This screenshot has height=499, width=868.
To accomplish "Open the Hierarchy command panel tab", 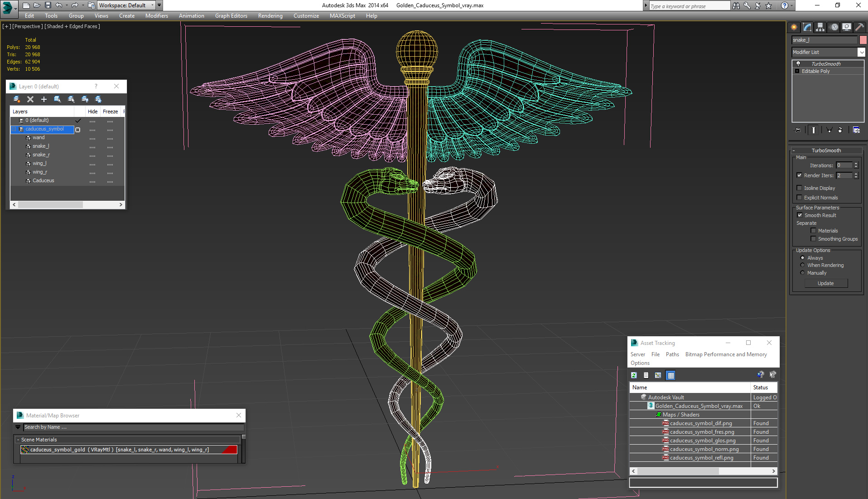I will click(x=820, y=27).
